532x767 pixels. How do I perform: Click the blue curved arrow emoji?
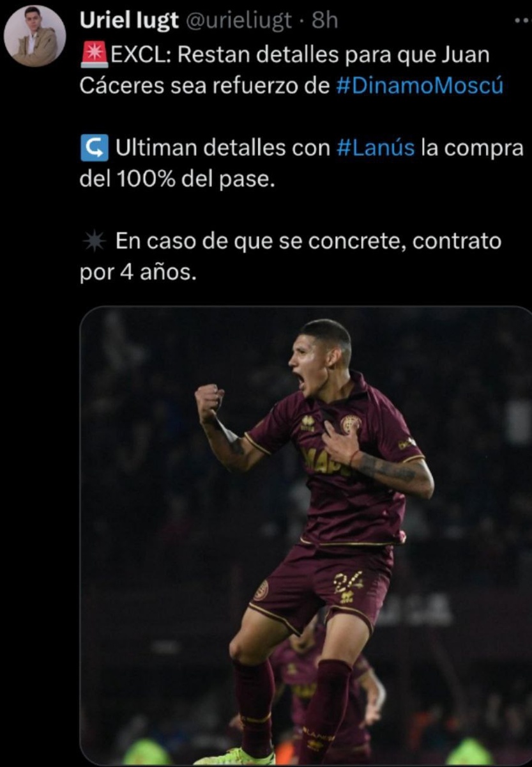click(x=95, y=148)
